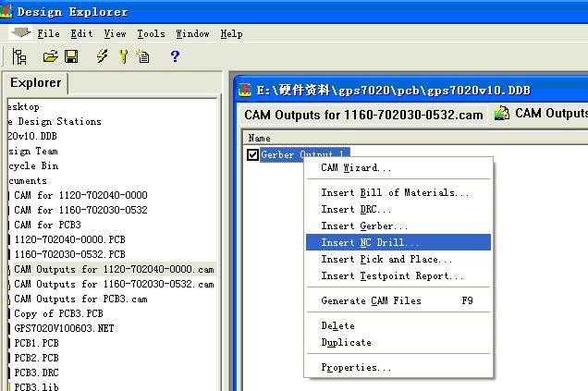Select CAM Outputs for 1160-702030-0532.cam in tree
Viewport: 588px width, 391px height.
coord(114,284)
